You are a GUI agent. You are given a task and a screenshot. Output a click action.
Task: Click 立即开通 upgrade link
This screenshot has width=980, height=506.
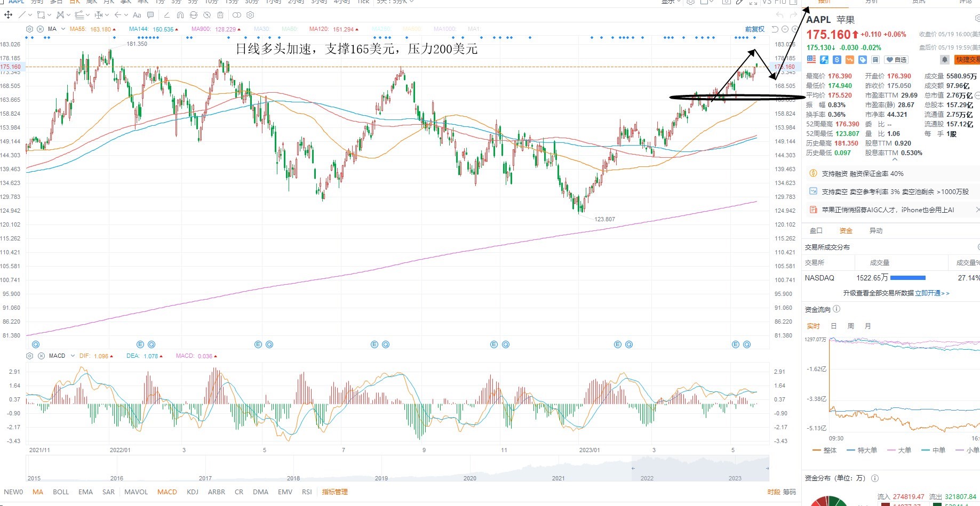click(932, 293)
